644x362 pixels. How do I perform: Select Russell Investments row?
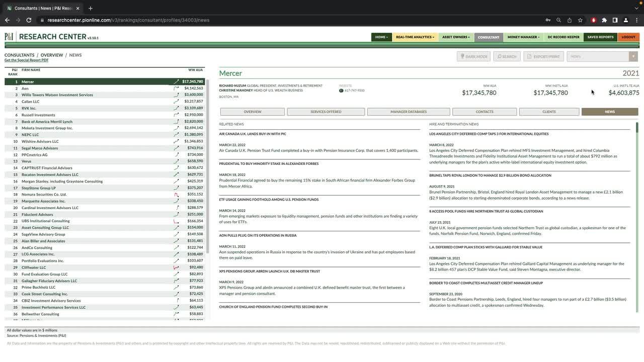coord(104,115)
